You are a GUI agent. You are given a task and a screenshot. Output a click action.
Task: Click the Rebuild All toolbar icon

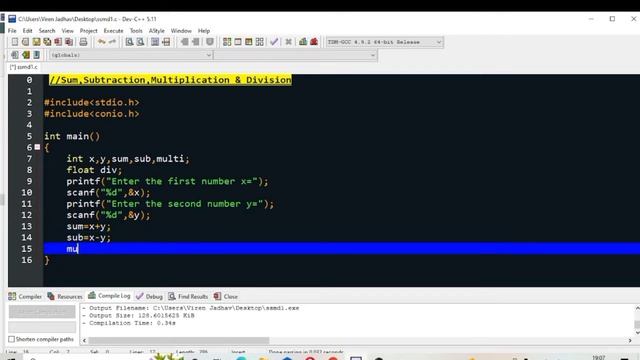(260, 42)
